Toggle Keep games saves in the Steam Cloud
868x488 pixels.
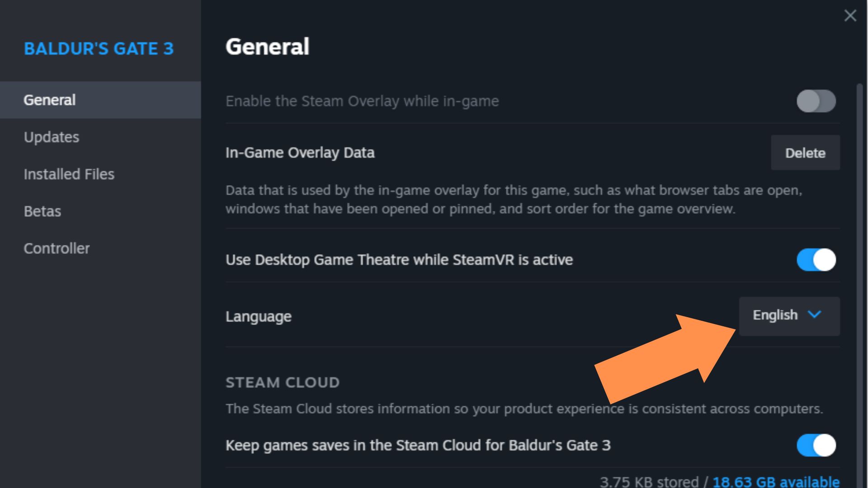817,445
